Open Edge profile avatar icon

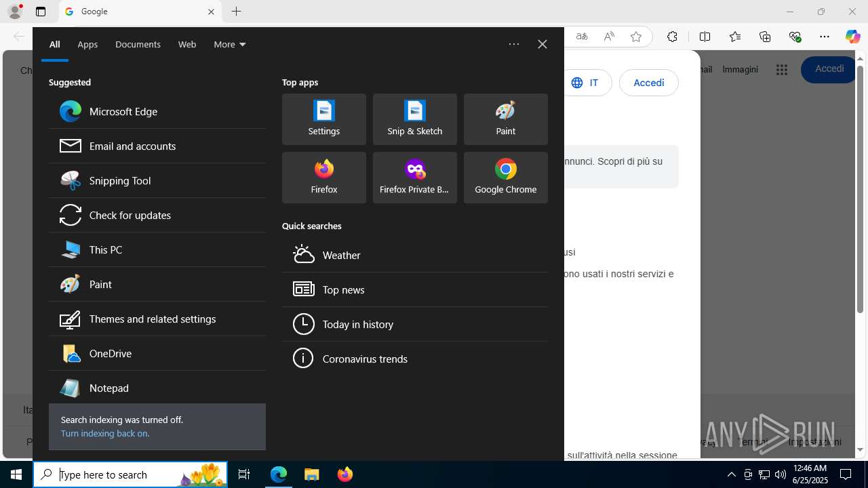[15, 12]
